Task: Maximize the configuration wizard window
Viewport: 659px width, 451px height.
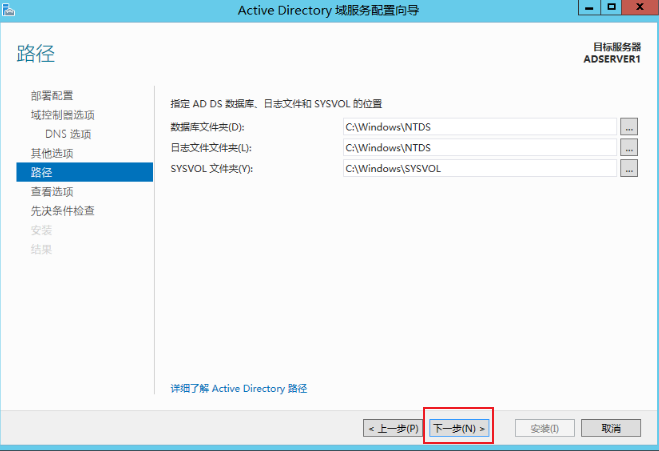Action: (x=612, y=8)
